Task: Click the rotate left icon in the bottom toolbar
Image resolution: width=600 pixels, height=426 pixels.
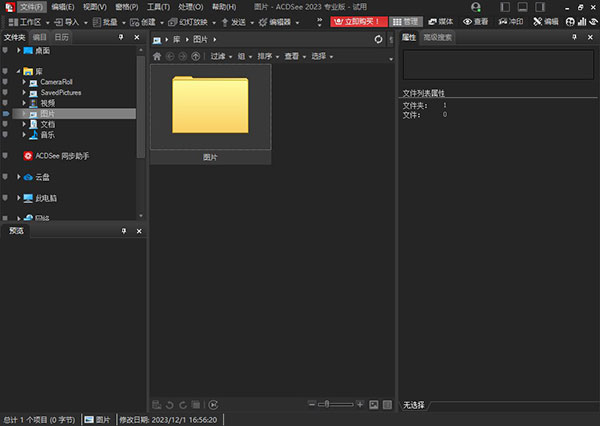Action: point(169,404)
